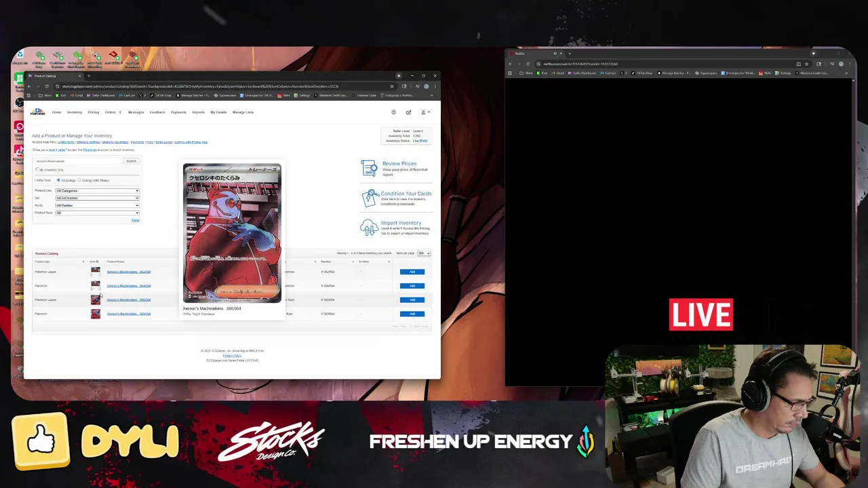Go back in the Netflix browser window

(x=510, y=64)
